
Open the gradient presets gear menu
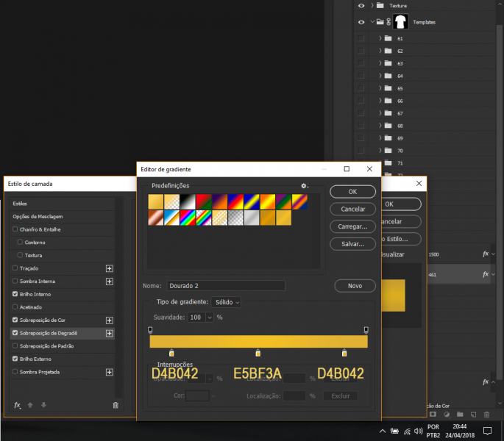point(304,186)
